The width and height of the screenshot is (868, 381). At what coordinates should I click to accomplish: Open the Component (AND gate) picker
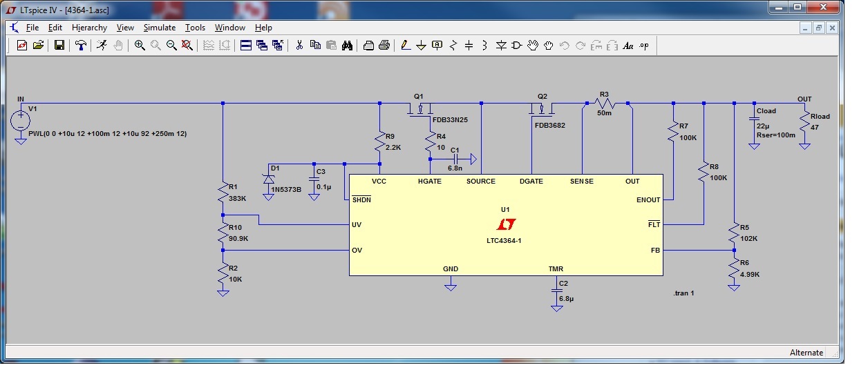pyautogui.click(x=517, y=46)
